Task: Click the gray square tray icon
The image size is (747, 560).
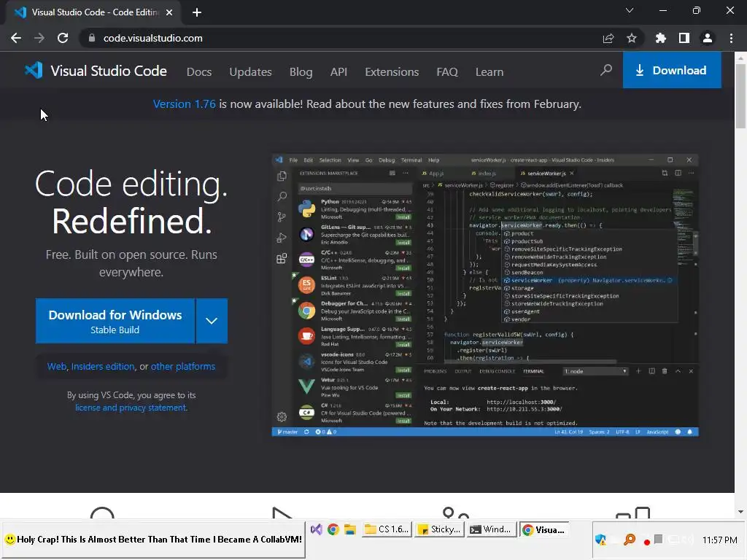Action: point(659,539)
